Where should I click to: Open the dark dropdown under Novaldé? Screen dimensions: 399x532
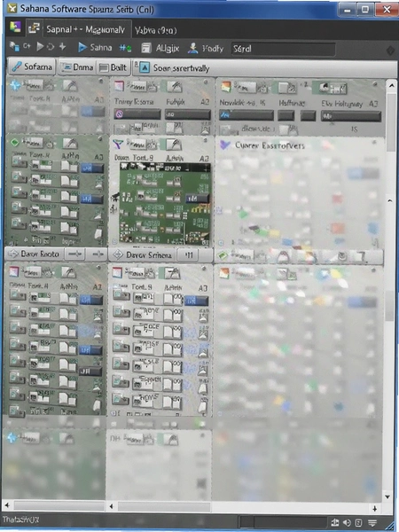point(246,115)
